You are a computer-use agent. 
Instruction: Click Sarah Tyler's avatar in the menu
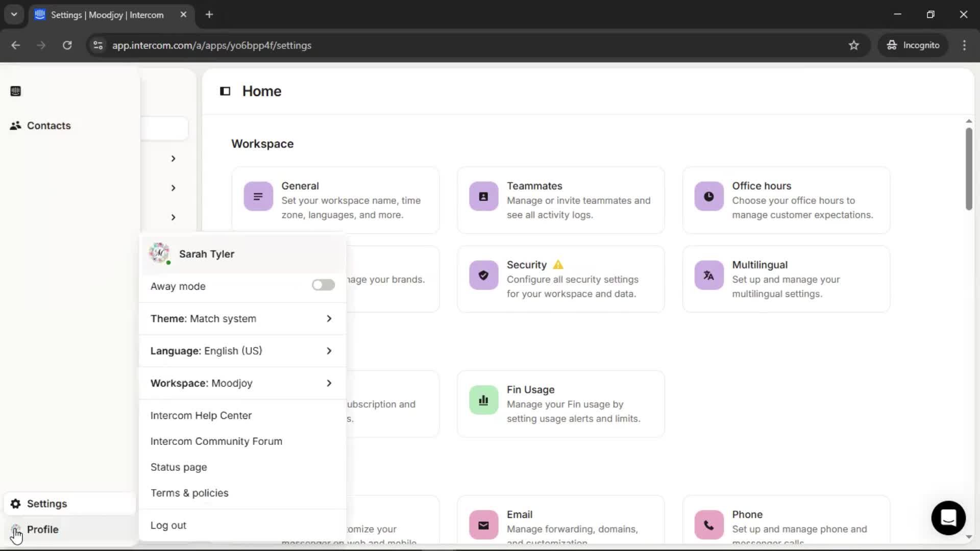click(160, 253)
